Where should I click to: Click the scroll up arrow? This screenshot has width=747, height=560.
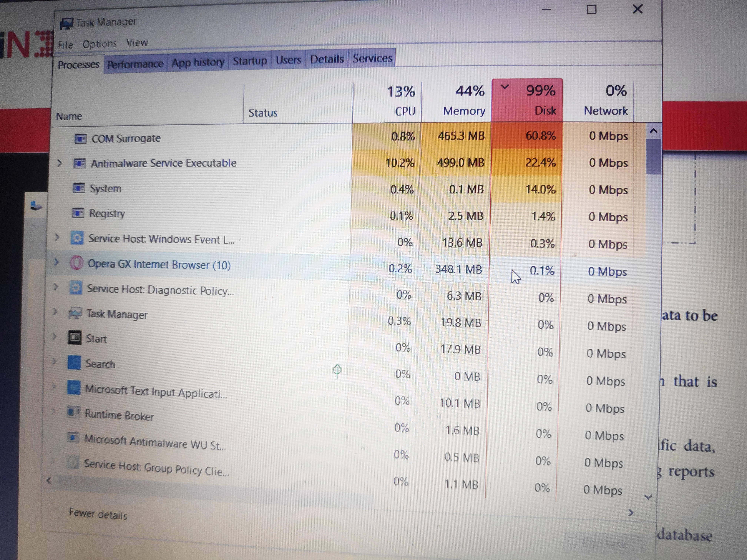(654, 131)
